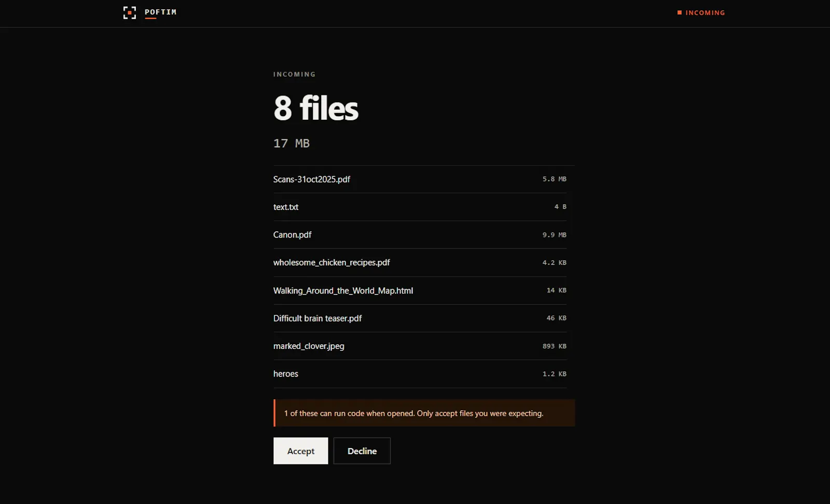Screen dimensions: 830x504
Task: Click the 893 KB size value
Action: 555,346
